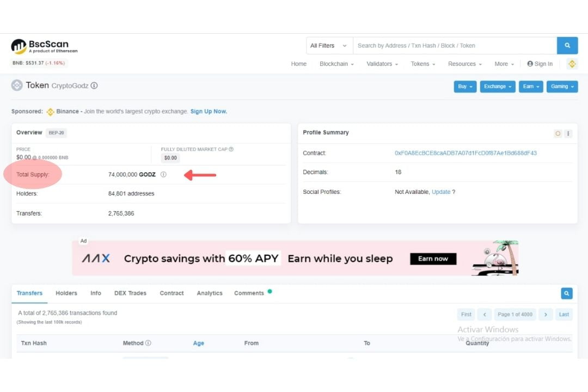Click the info icon beside 74,000,000 GODZ
The height and width of the screenshot is (392, 588).
point(163,174)
